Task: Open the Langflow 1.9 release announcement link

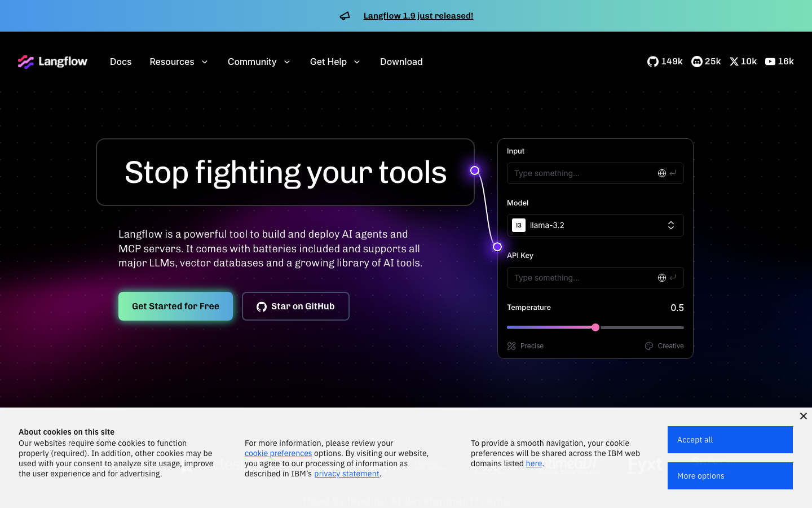Action: 418,16
